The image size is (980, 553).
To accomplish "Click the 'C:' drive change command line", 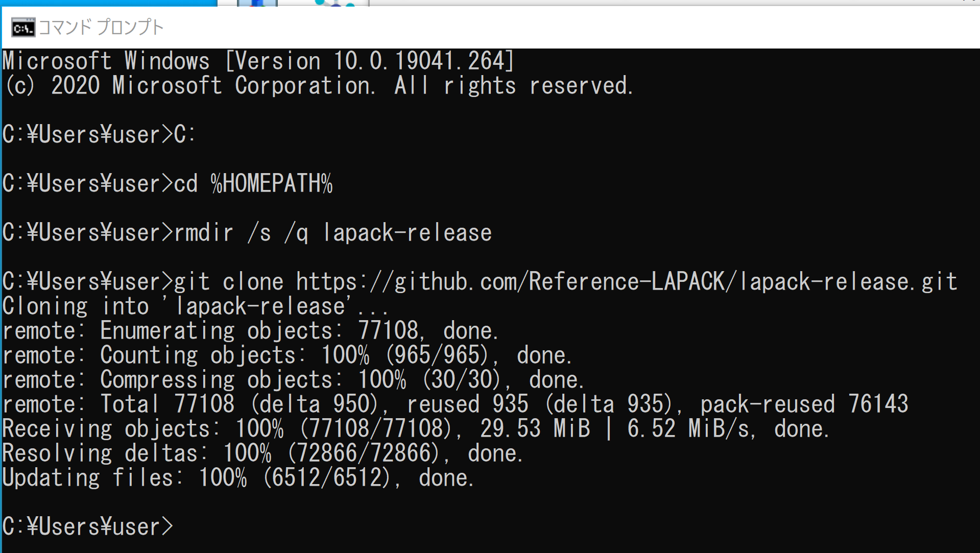I will (x=99, y=135).
